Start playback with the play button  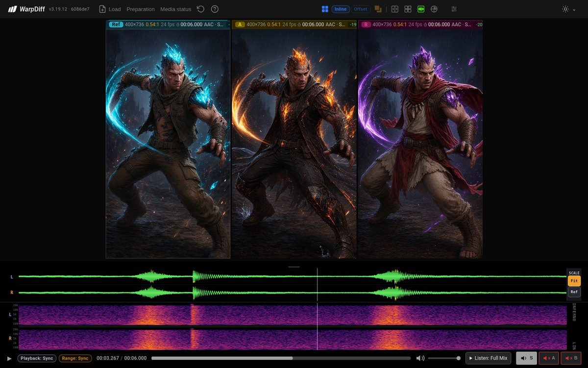(9, 358)
